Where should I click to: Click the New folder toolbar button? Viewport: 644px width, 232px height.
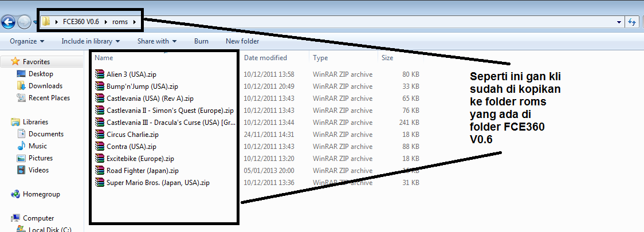coord(242,41)
